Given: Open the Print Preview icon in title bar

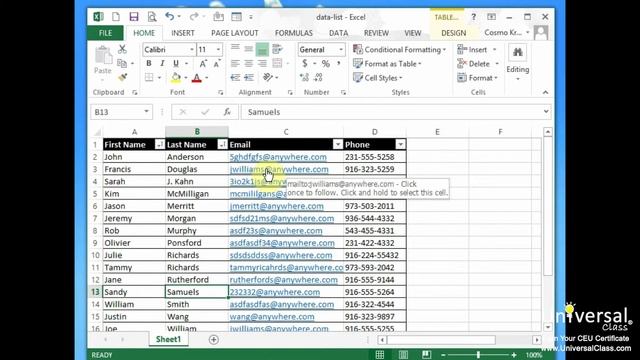Looking at the screenshot, I should point(152,17).
